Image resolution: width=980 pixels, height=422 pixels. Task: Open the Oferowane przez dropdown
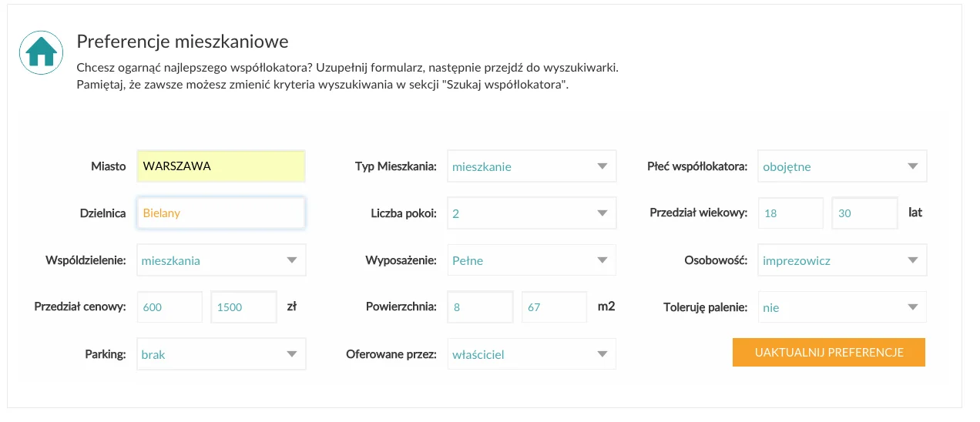tap(532, 354)
